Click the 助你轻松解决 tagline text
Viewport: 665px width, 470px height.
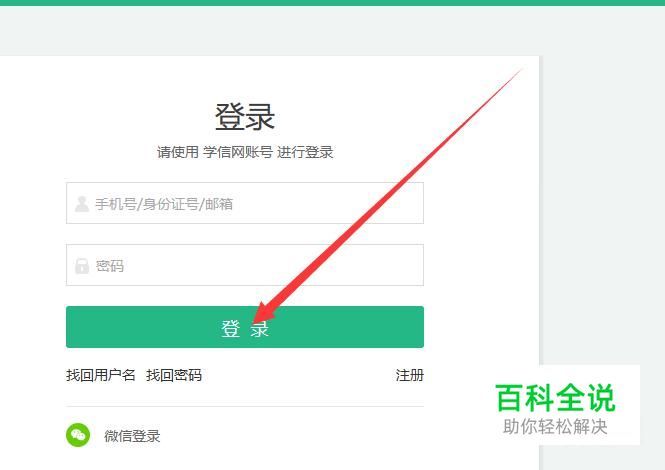click(555, 426)
